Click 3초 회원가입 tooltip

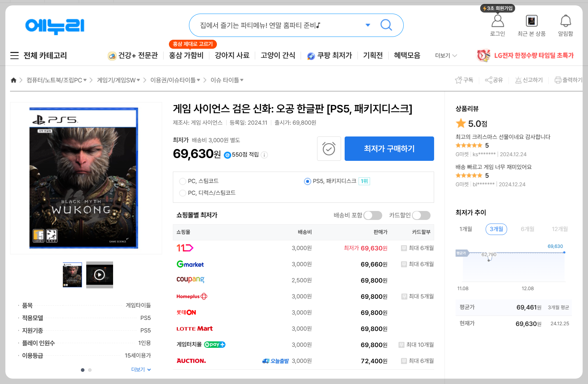(x=497, y=8)
